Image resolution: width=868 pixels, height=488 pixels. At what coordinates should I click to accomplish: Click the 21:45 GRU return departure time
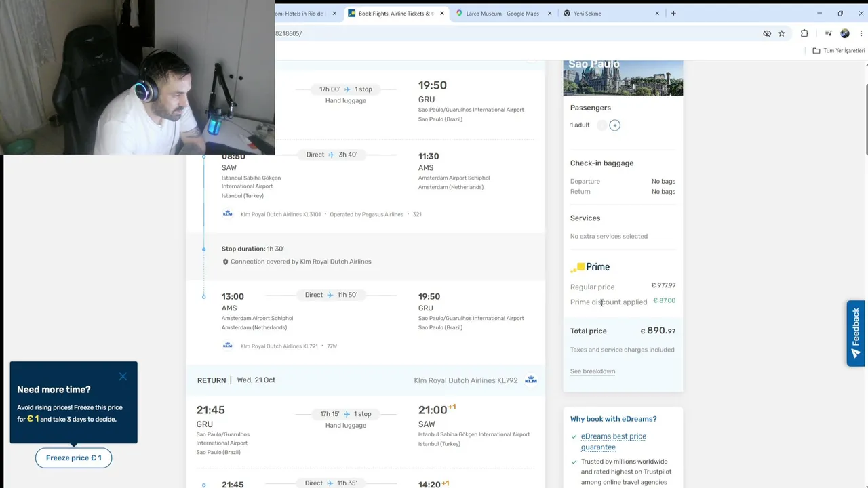(210, 410)
